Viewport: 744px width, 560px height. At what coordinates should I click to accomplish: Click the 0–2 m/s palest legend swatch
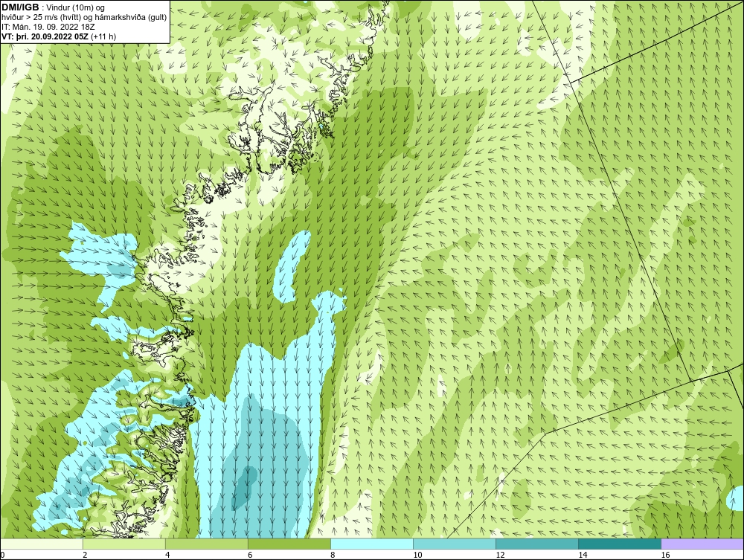[x=42, y=544]
